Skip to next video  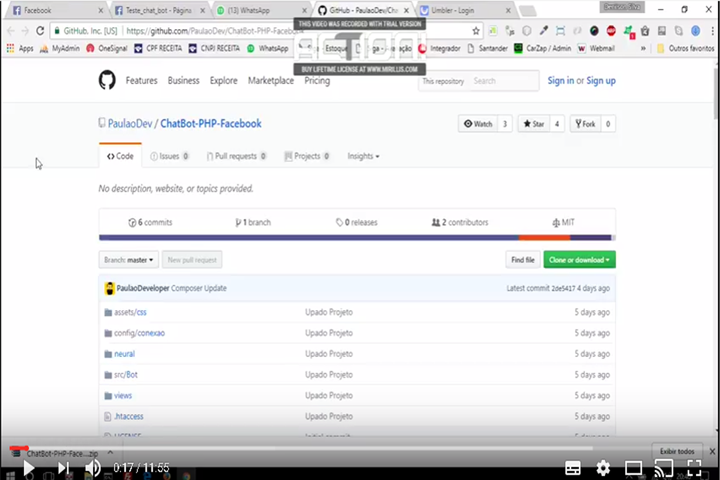click(64, 468)
